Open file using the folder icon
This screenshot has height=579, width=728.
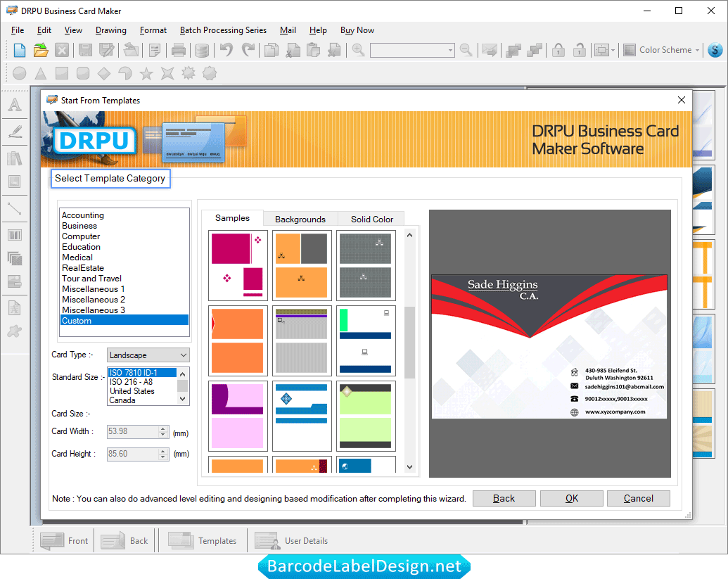coord(41,50)
